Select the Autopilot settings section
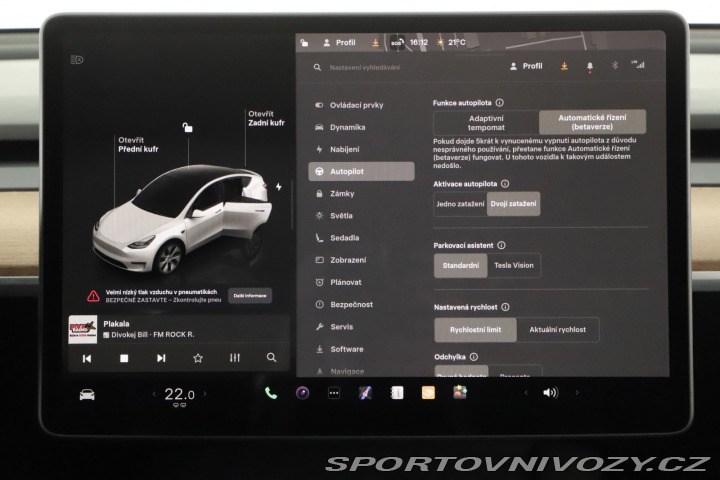The height and width of the screenshot is (480, 720). click(x=361, y=171)
